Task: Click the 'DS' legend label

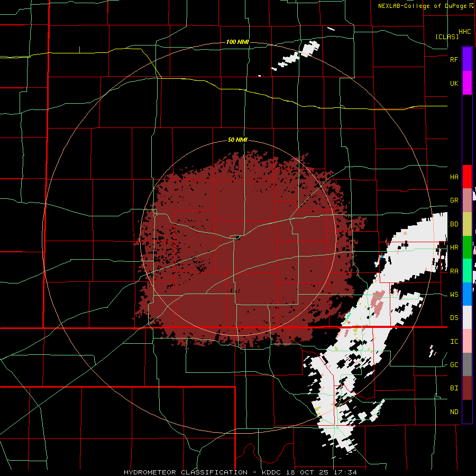Action: 454,318
